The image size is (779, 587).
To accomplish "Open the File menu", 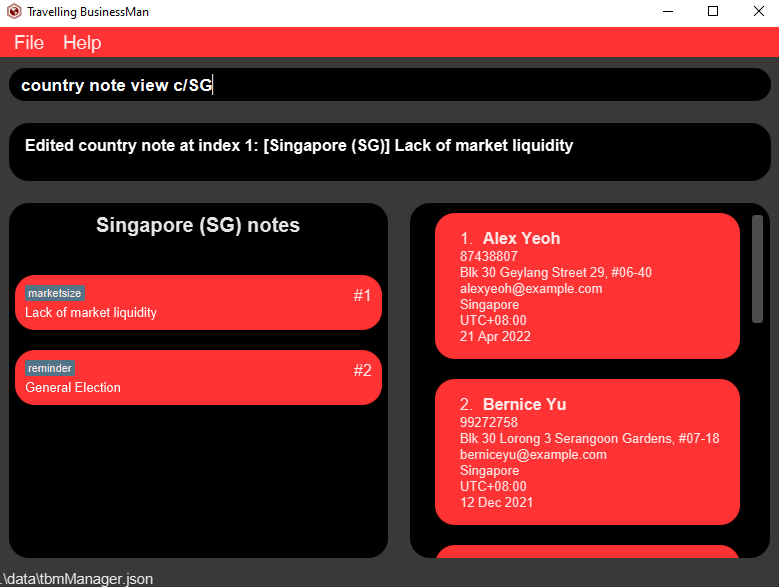I will tap(29, 42).
